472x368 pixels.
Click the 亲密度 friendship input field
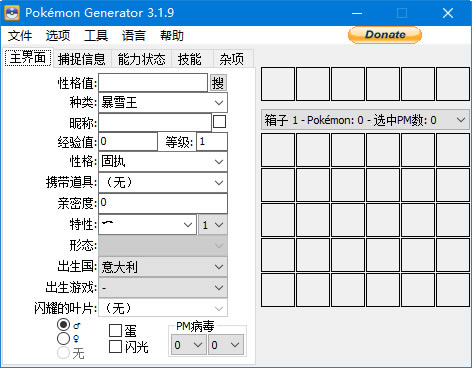(x=163, y=203)
